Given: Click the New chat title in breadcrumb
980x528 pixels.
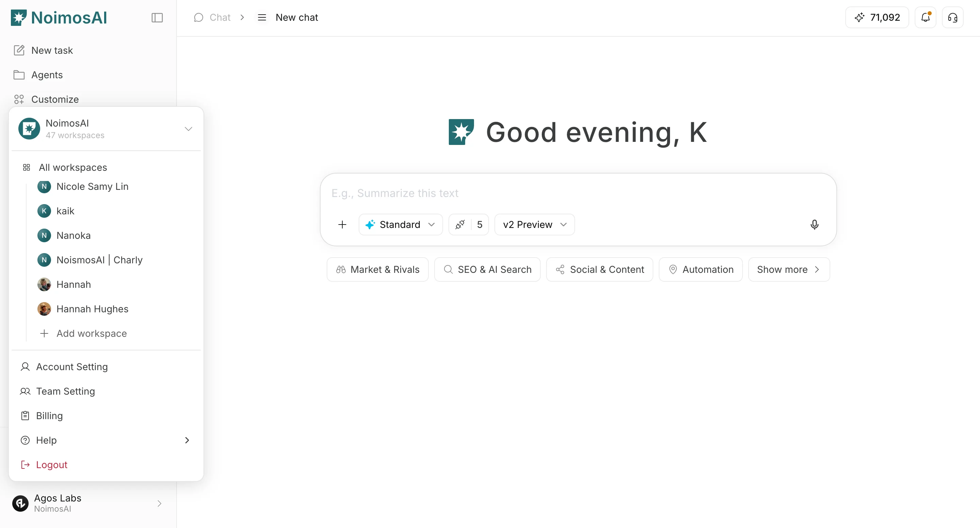Looking at the screenshot, I should [x=297, y=17].
